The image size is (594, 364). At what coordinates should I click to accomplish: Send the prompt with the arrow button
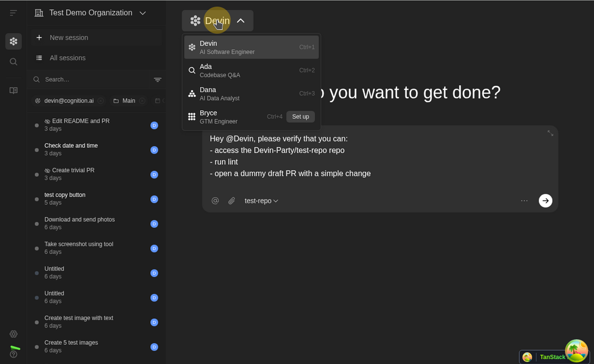pyautogui.click(x=545, y=201)
